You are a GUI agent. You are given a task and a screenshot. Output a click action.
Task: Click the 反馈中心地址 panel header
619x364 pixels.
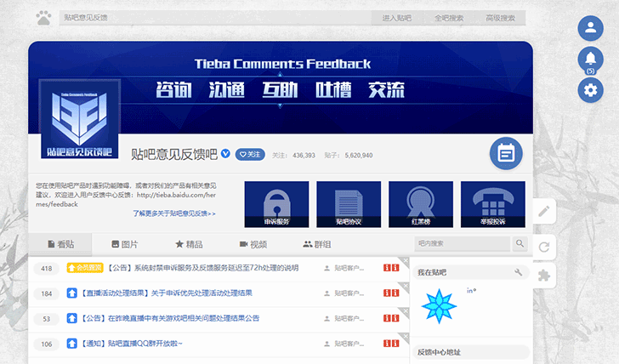[470, 352]
